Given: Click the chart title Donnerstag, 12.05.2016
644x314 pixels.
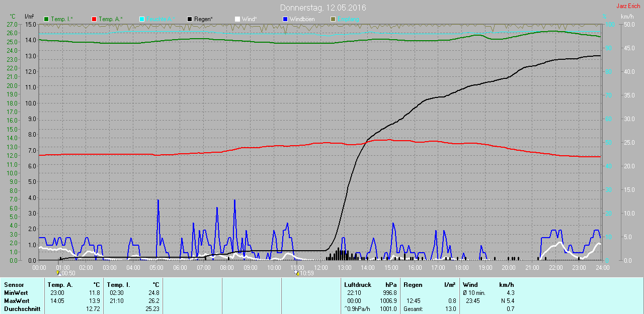Looking at the screenshot, I should [323, 8].
